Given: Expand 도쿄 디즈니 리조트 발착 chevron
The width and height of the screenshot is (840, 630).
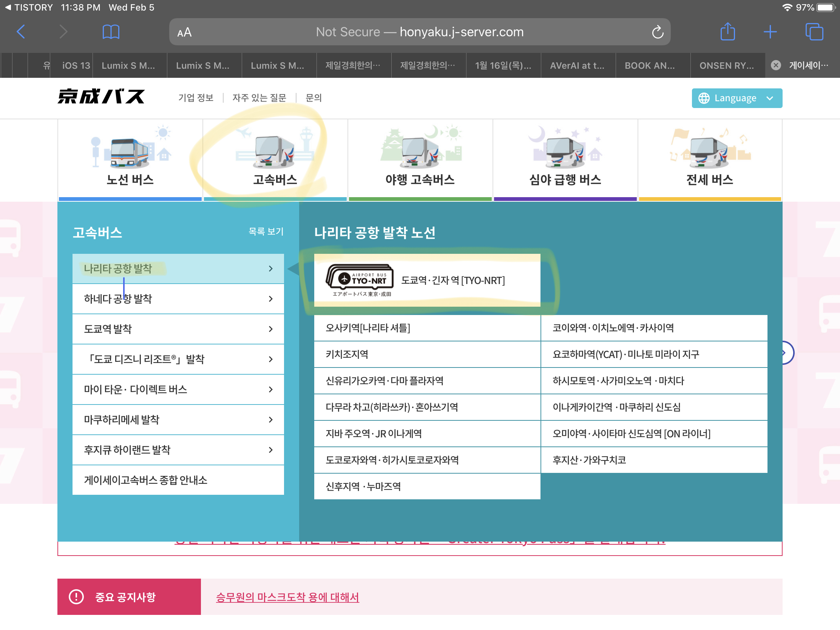Looking at the screenshot, I should (270, 359).
